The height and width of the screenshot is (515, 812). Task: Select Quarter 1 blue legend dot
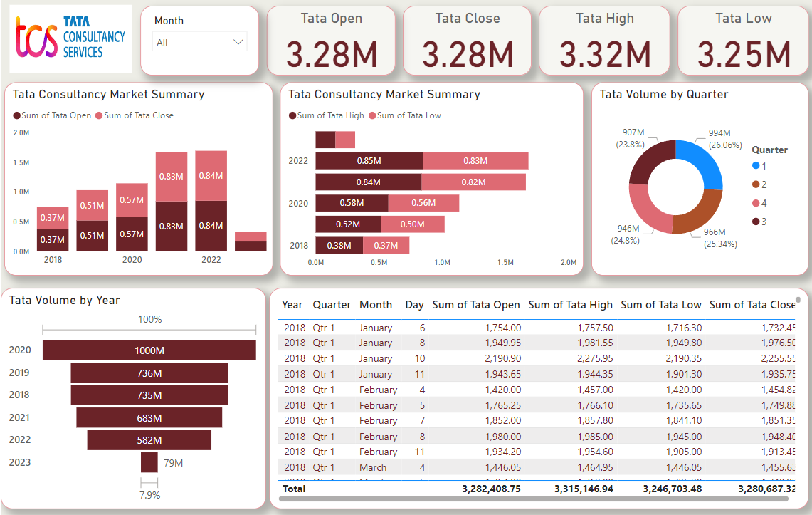756,166
